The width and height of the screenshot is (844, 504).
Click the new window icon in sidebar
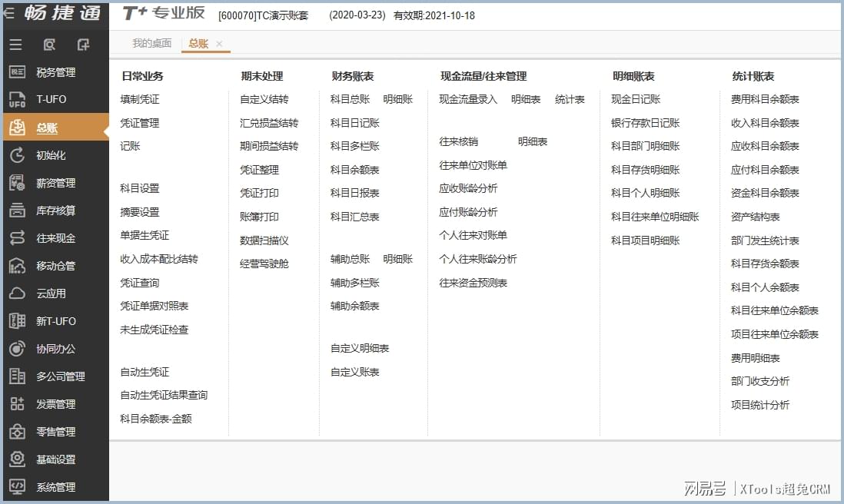[83, 45]
